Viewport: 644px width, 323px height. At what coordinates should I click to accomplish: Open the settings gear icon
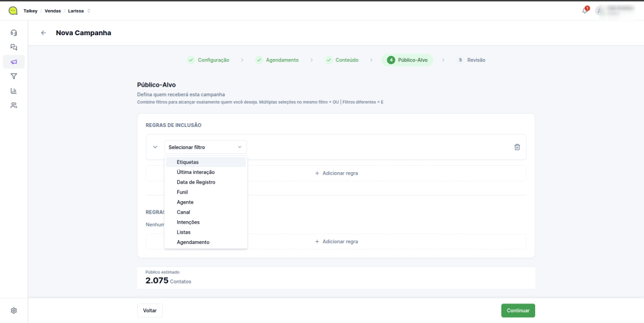coord(14,310)
